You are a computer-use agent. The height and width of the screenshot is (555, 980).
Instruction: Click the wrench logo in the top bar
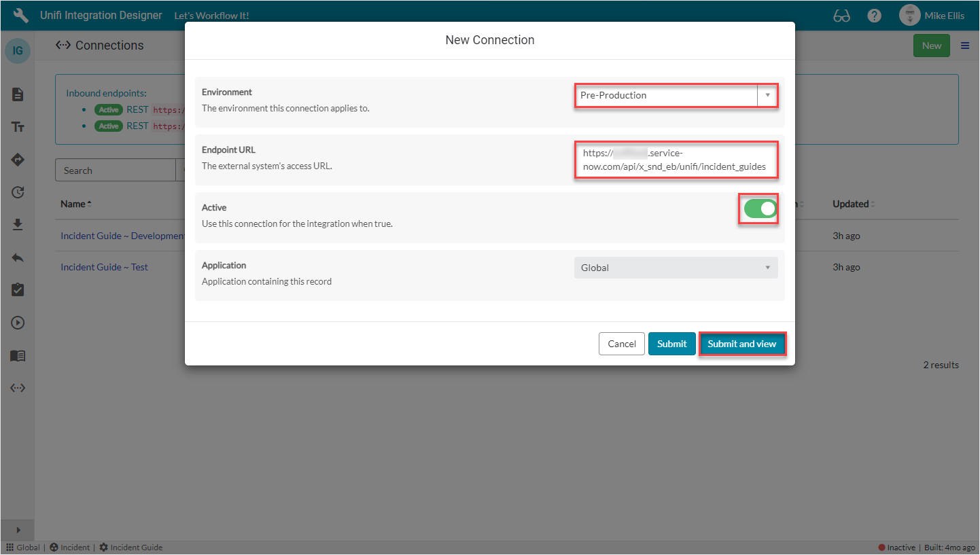click(x=19, y=15)
